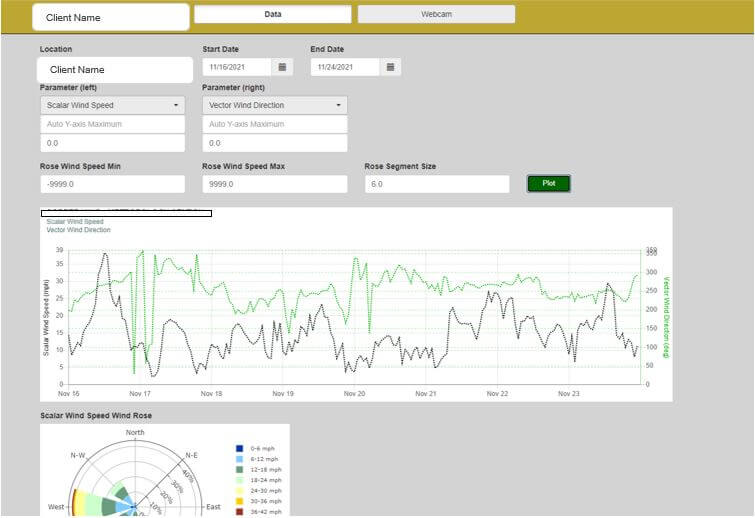This screenshot has width=755, height=518.
Task: Switch to the Data tab
Action: click(x=273, y=14)
